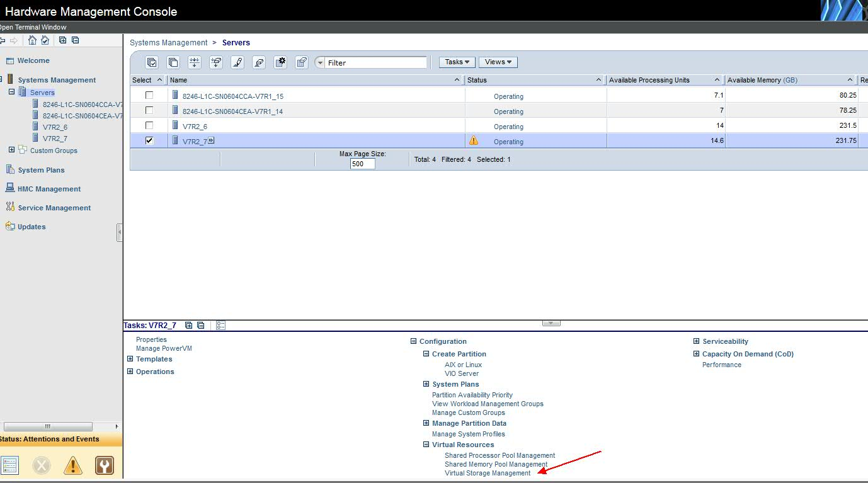Click Expand All icon in Tasks pad header
Screen dimensions: 868x483
(x=188, y=326)
